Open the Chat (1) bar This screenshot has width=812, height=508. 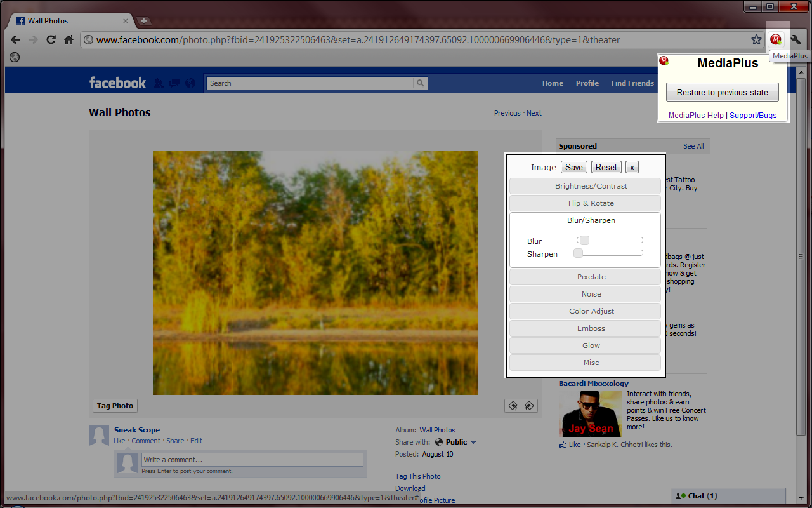coord(728,496)
